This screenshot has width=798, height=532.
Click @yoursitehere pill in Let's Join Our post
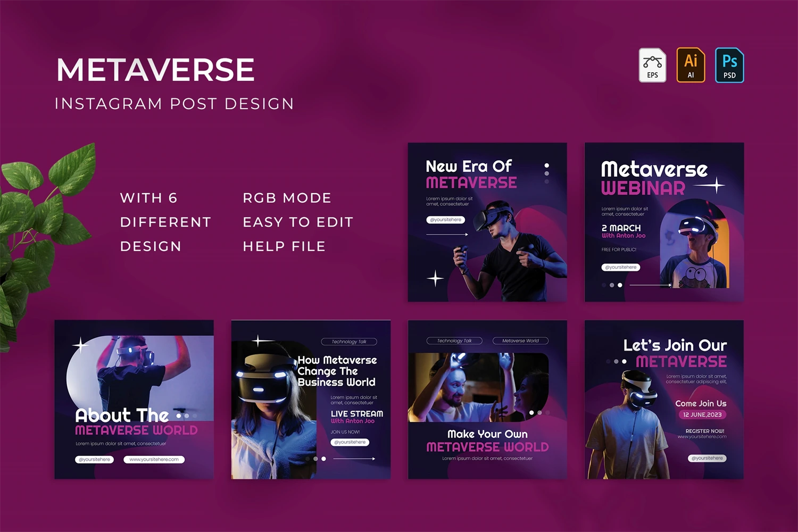(x=707, y=458)
